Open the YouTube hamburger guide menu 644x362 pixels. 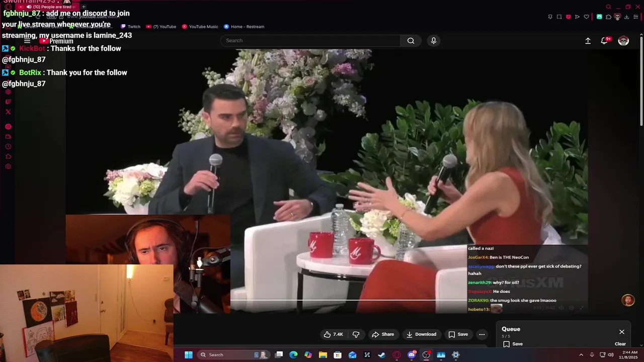point(27,41)
